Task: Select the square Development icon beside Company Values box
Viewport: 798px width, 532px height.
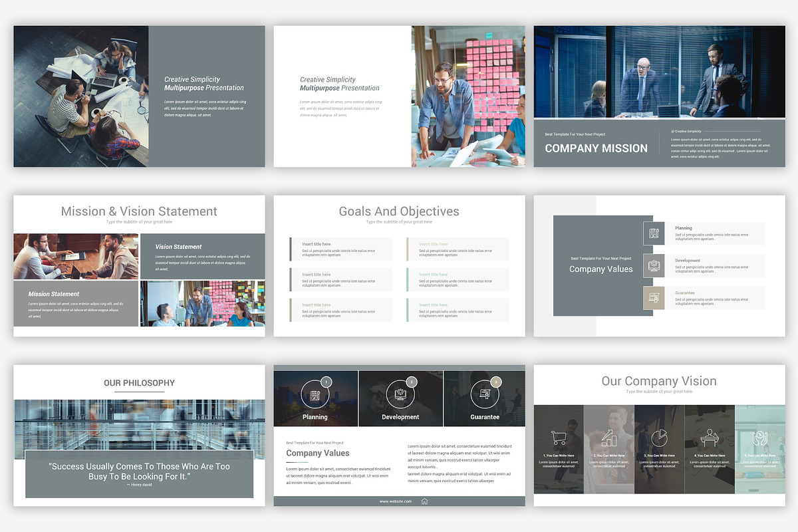Action: (654, 265)
